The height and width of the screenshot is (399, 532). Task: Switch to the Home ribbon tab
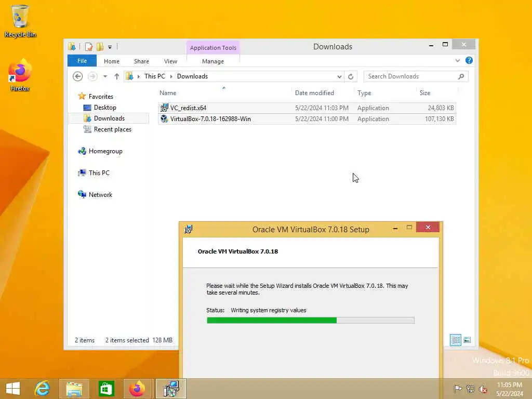pyautogui.click(x=112, y=61)
